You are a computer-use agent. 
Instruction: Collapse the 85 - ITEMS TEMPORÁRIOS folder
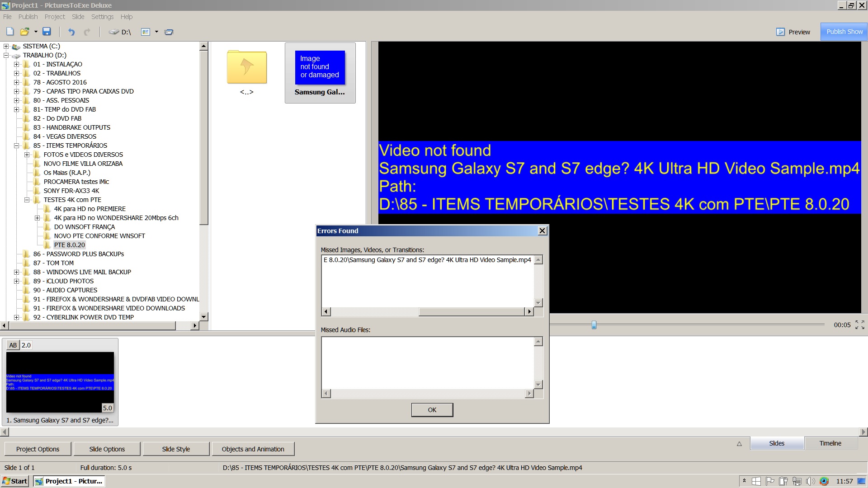(17, 145)
